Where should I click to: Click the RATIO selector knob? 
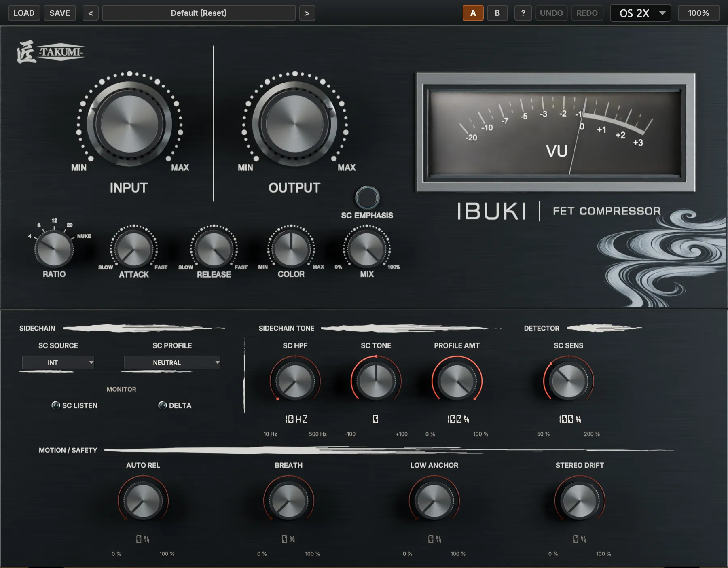point(54,249)
